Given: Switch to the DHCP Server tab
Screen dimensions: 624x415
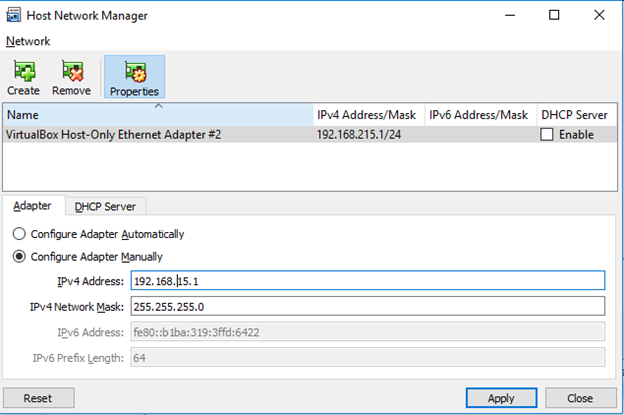Looking at the screenshot, I should tap(106, 206).
